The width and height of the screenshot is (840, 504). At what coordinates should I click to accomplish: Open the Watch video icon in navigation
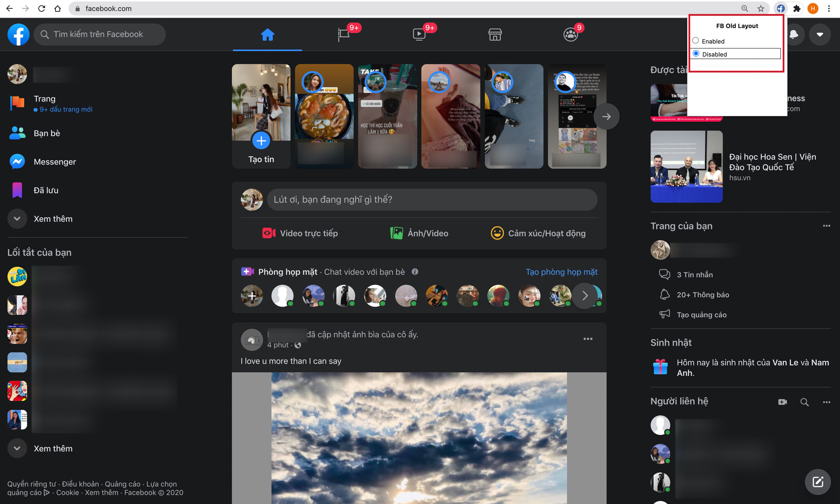(419, 34)
